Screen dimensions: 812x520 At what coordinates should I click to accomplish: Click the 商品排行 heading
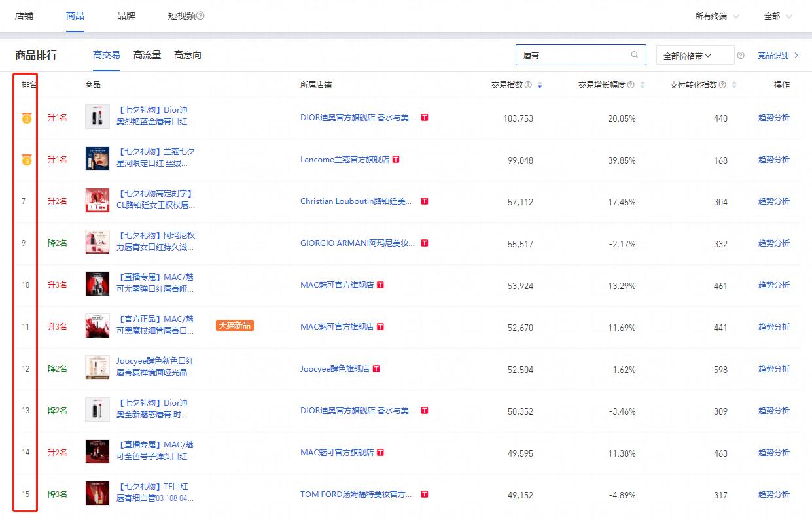coord(36,56)
